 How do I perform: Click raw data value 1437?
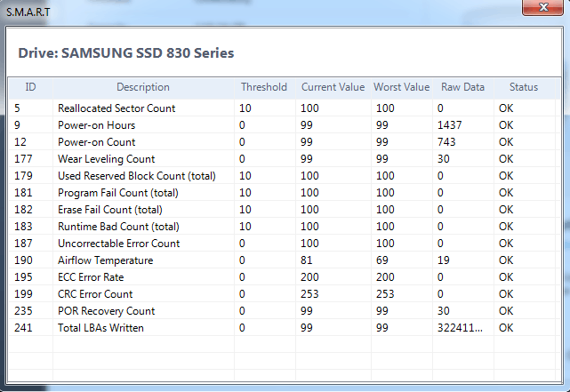click(x=449, y=125)
